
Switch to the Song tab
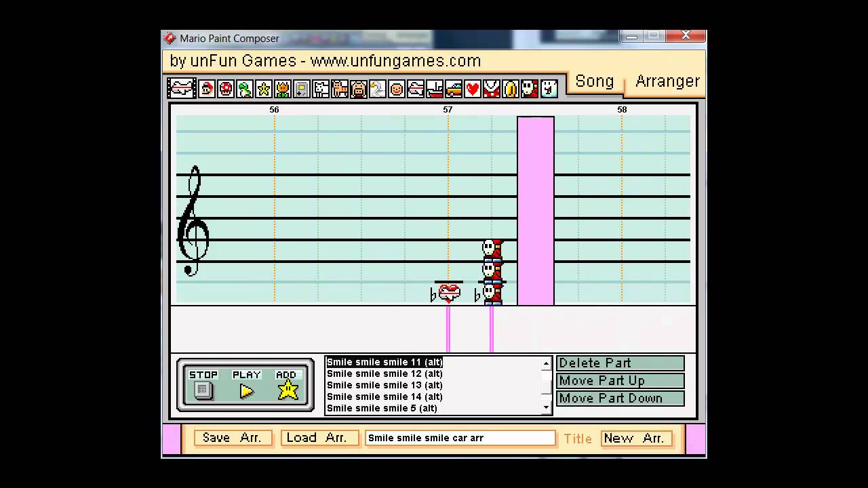[x=594, y=81]
